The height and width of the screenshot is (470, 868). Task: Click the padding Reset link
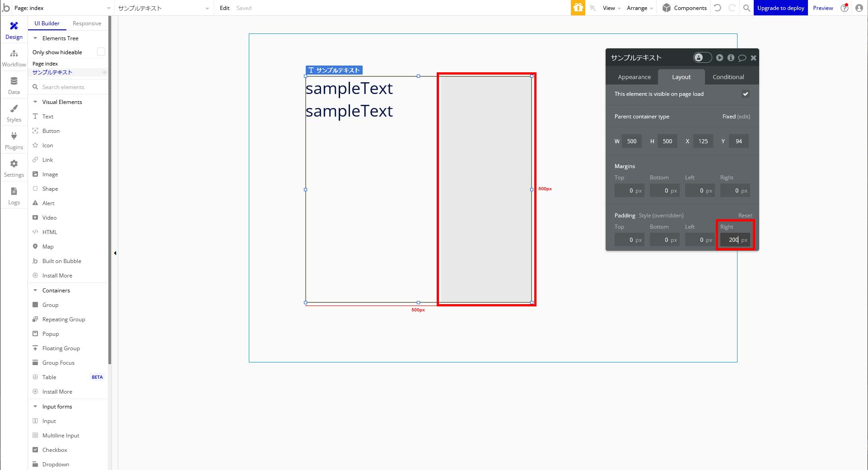tap(745, 215)
